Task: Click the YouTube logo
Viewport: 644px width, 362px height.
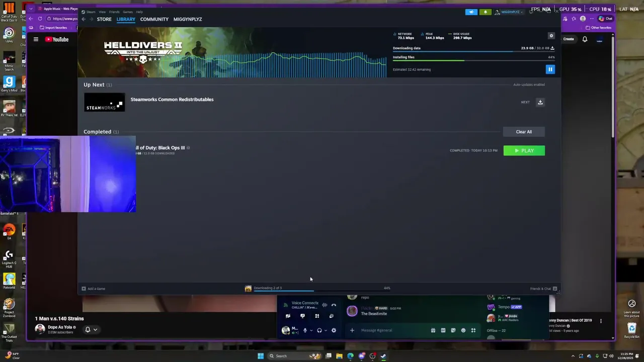Action: 57,39
